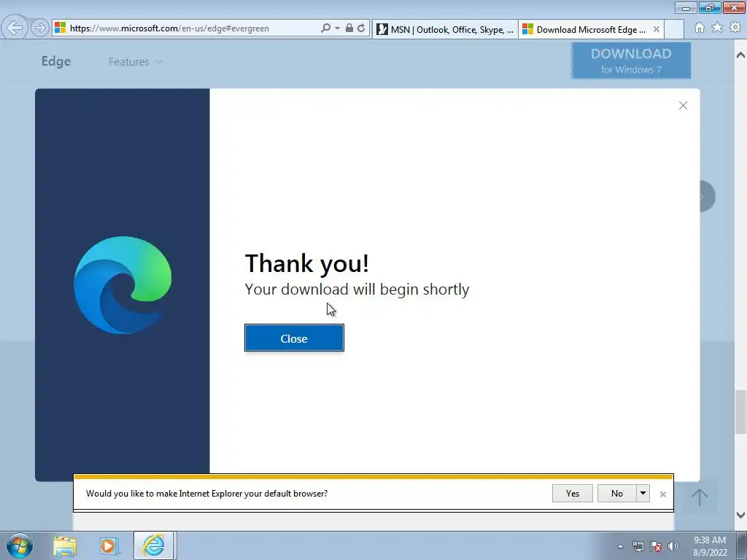The width and height of the screenshot is (747, 560).
Task: Click the page scrollbar up arrow
Action: pos(740,55)
